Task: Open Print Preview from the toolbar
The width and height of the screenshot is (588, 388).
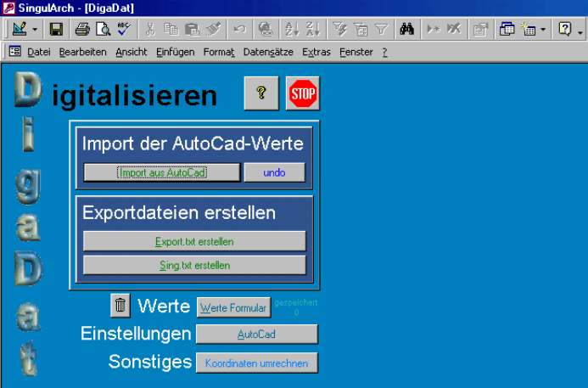Action: (x=104, y=30)
